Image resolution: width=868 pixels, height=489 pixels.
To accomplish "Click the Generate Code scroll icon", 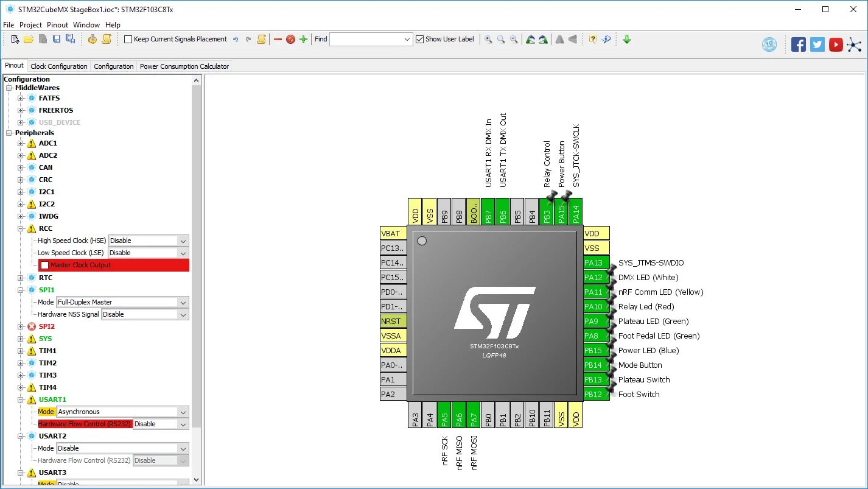I will click(107, 39).
